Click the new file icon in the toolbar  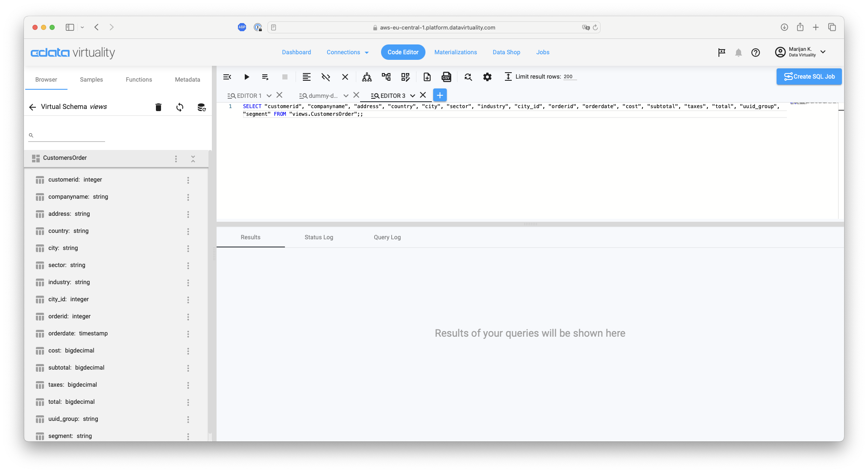(427, 77)
